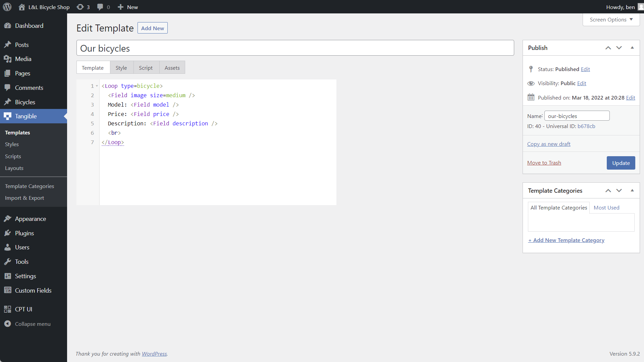
Task: Click the Update button
Action: click(621, 163)
